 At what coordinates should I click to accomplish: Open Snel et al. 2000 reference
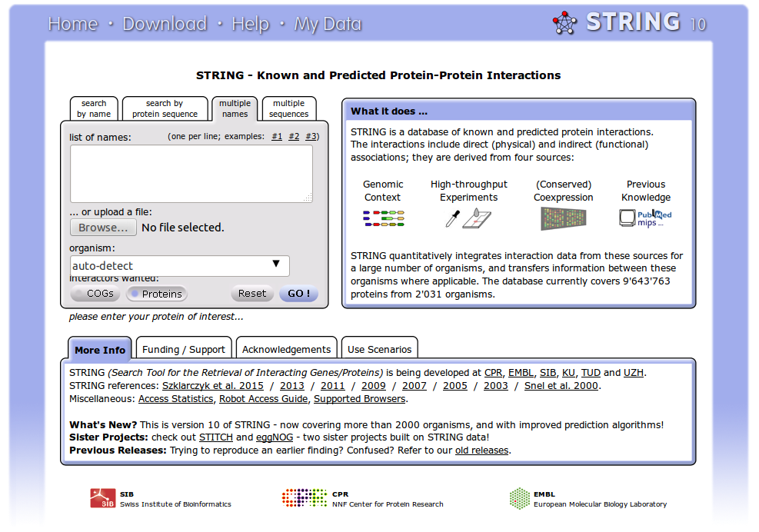(561, 386)
